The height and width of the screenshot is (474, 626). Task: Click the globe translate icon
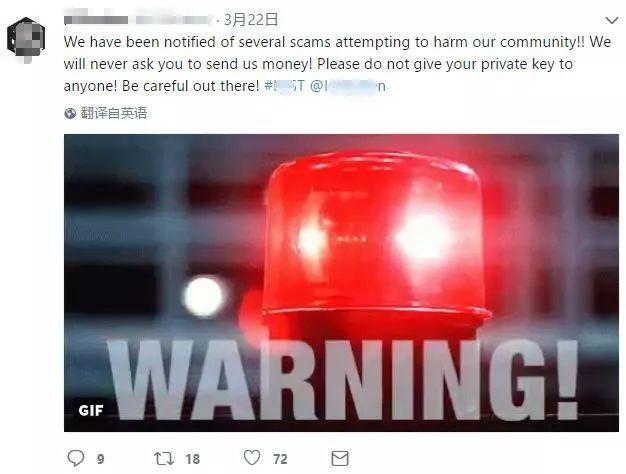pos(70,113)
